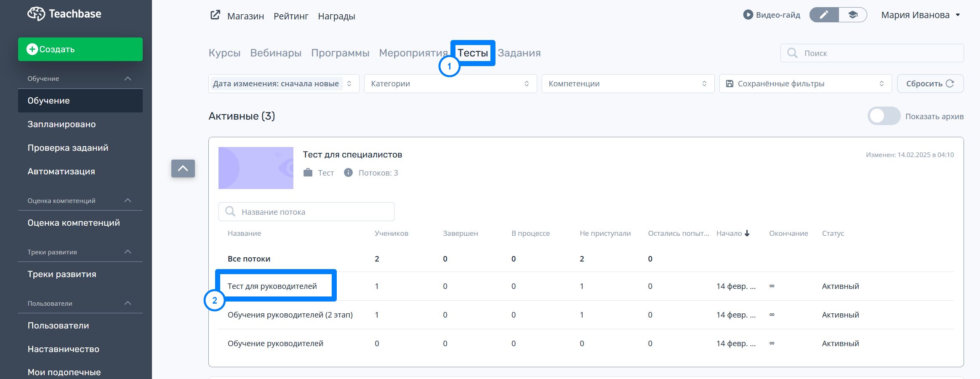Open Рейтинг in the top navigation
This screenshot has height=379, width=980.
291,16
